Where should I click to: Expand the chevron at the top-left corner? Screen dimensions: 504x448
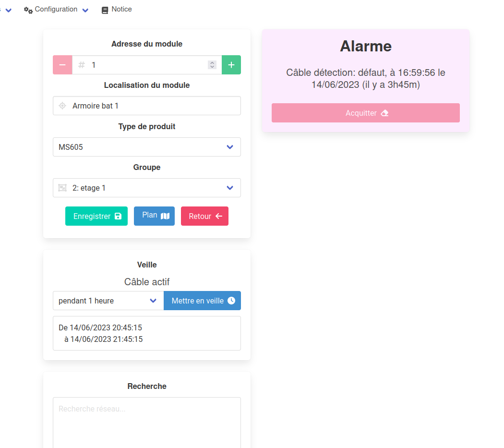coord(8,9)
